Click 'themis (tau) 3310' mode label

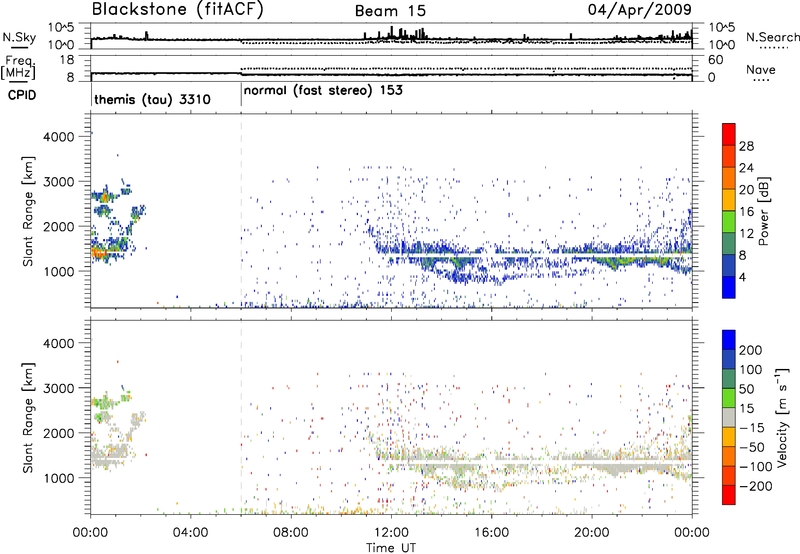pos(152,99)
